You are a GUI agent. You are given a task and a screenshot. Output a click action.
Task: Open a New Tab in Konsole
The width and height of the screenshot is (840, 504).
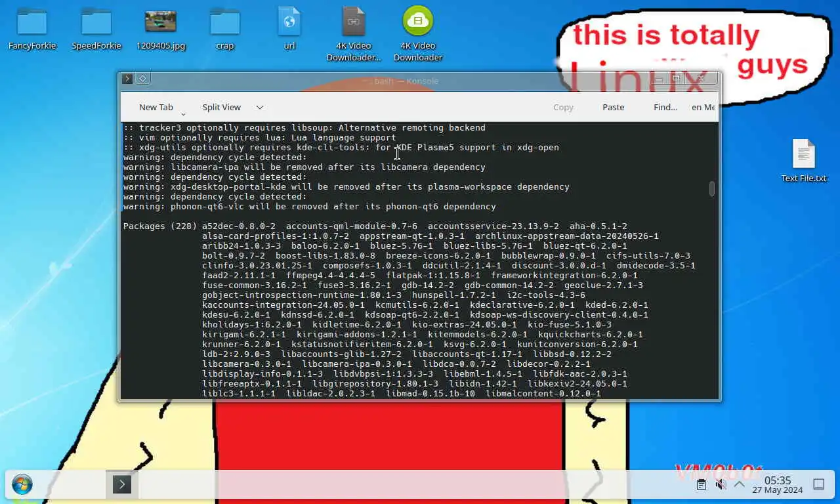pyautogui.click(x=156, y=107)
